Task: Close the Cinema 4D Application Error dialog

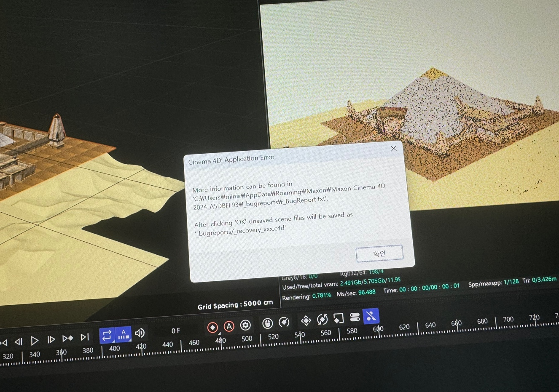Action: (x=393, y=149)
